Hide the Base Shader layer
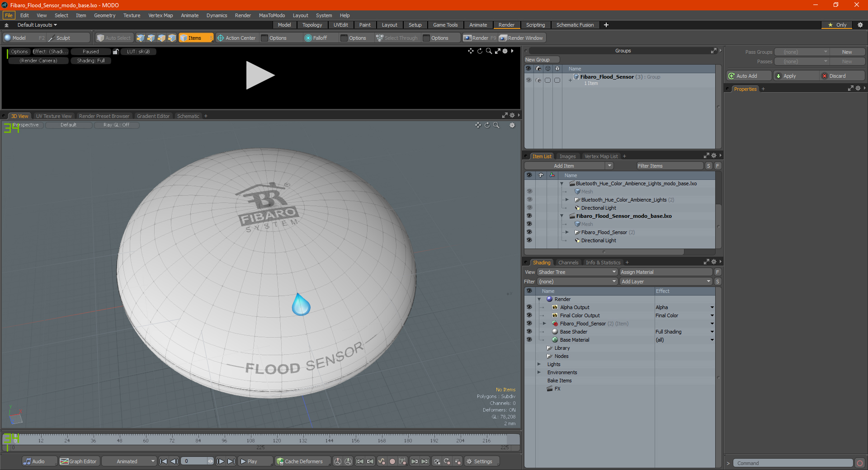This screenshot has width=868, height=470. coord(529,332)
